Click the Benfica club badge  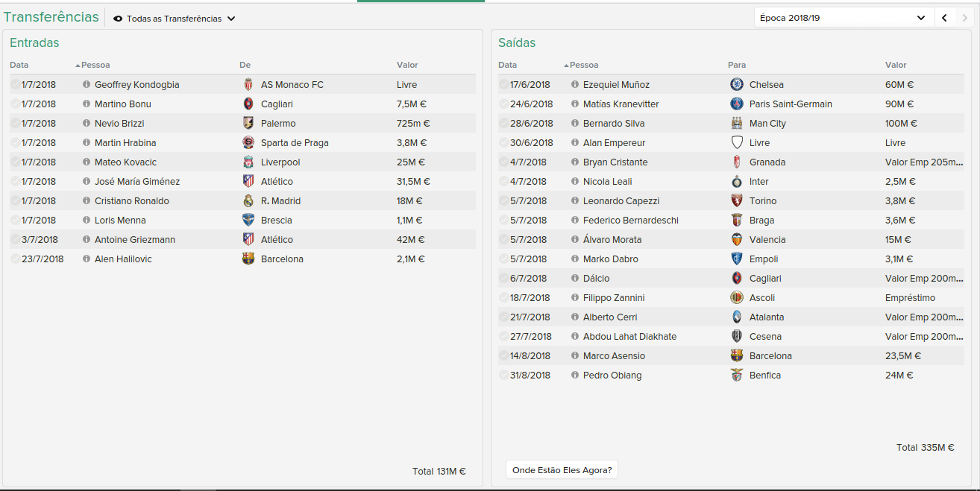pyautogui.click(x=737, y=375)
